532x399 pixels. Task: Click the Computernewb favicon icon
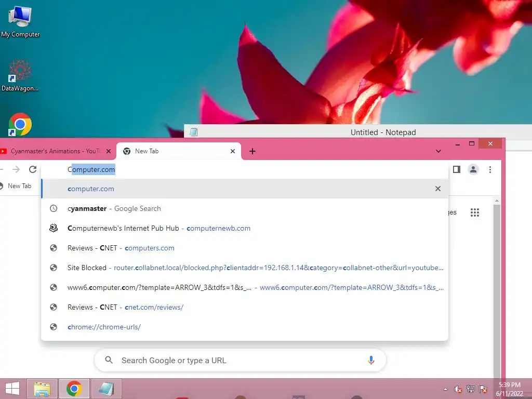coord(54,228)
